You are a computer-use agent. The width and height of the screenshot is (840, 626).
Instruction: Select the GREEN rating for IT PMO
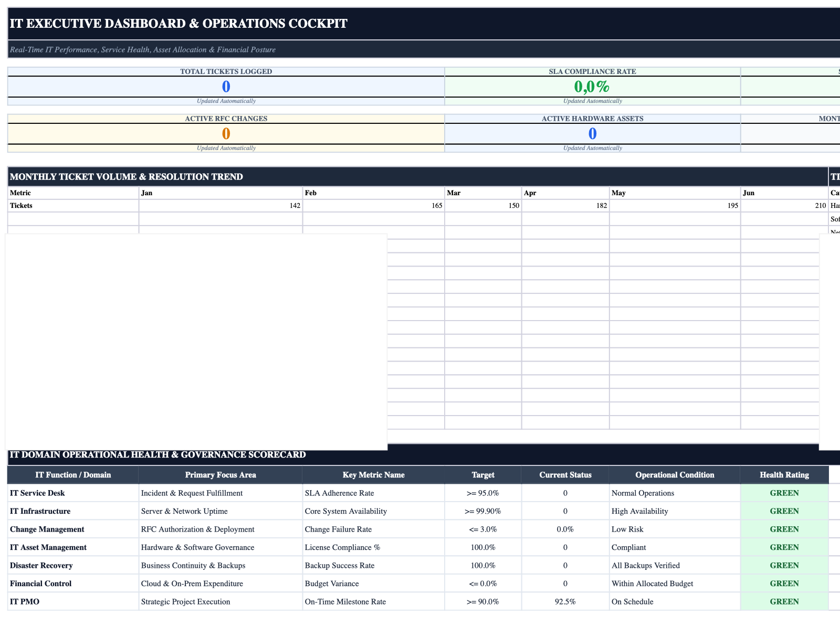pyautogui.click(x=784, y=602)
